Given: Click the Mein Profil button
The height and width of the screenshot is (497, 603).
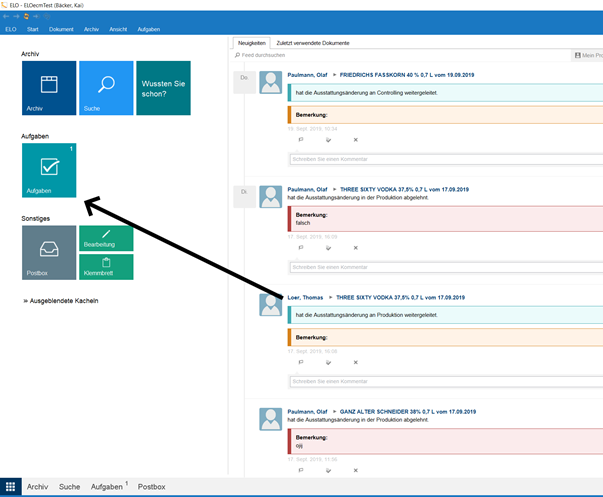Looking at the screenshot, I should (x=585, y=55).
